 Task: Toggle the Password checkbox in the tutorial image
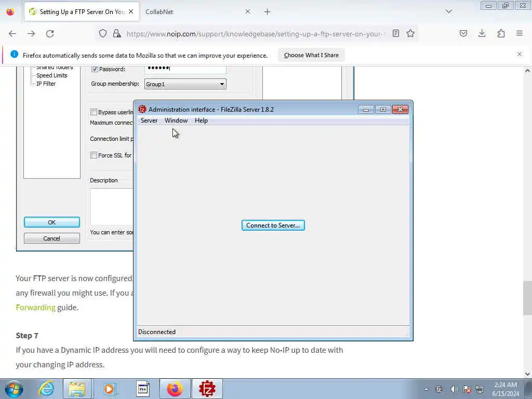click(95, 69)
